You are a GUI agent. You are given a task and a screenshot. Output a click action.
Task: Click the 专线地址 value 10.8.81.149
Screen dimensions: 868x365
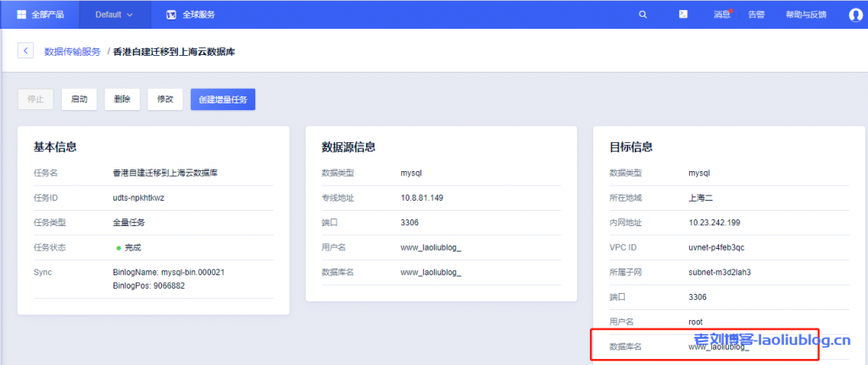point(421,198)
